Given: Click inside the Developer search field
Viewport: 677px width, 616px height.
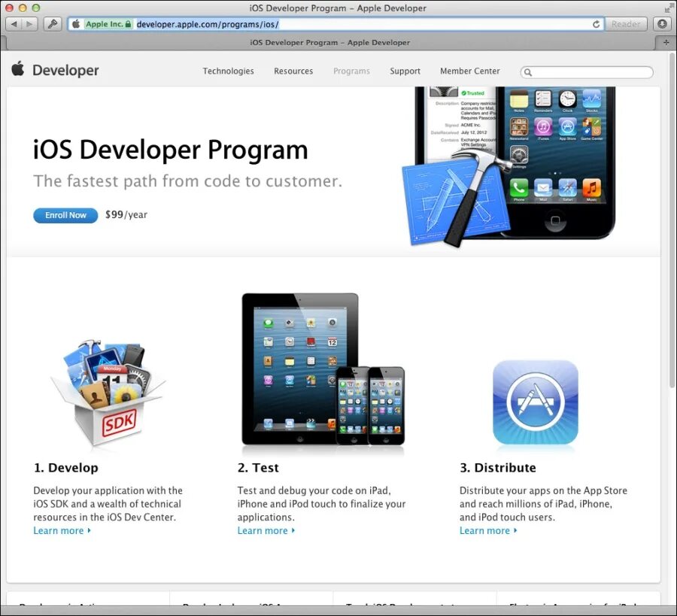Looking at the screenshot, I should pyautogui.click(x=587, y=72).
